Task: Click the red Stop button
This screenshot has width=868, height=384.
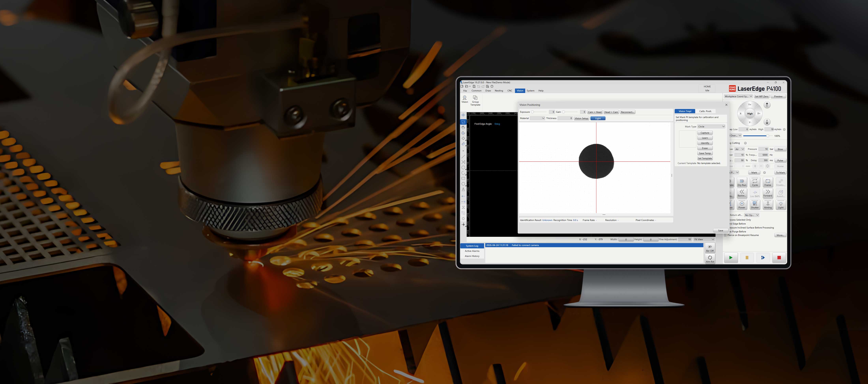Action: coord(779,258)
